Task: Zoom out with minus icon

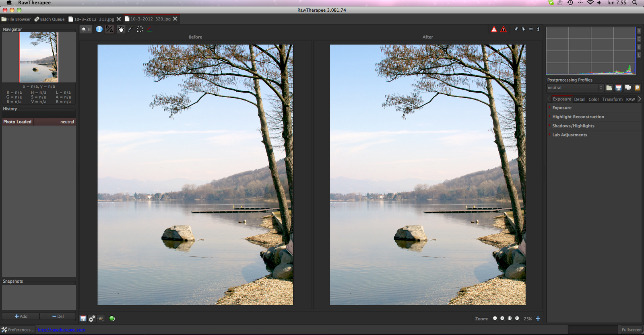Action: click(495, 319)
